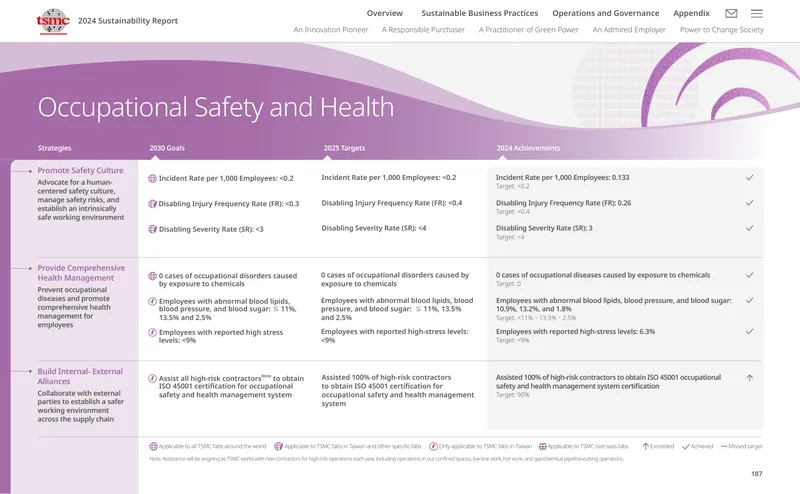Screen dimensions: 800x494
Task: Click icon beside reported high stress goal
Action: (x=152, y=332)
